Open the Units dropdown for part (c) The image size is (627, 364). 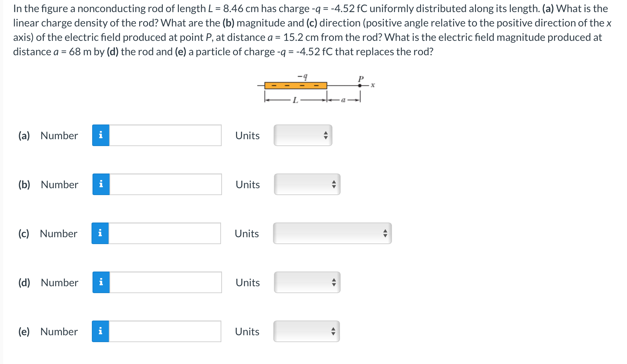coord(332,233)
